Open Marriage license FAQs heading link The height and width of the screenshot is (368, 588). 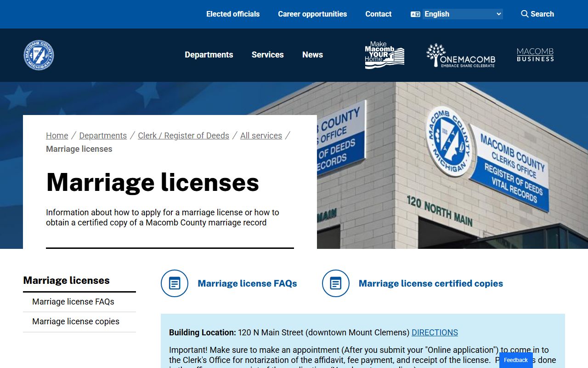coord(248,283)
